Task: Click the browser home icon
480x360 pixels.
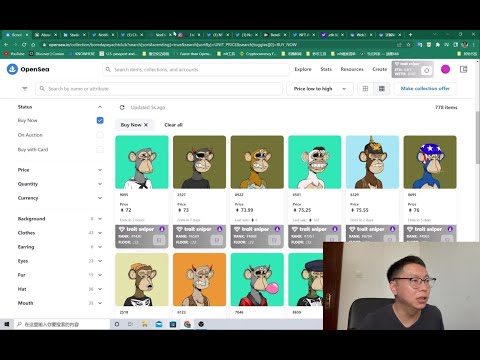Action: coord(33,44)
